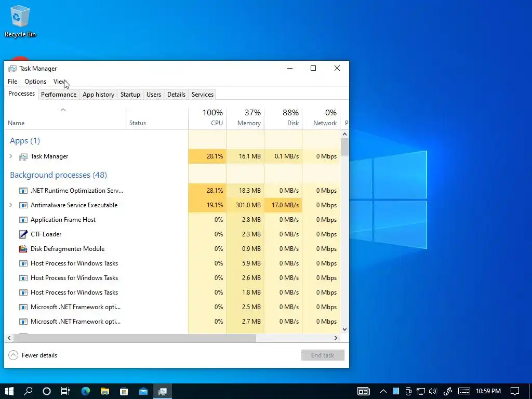532x399 pixels.
Task: Click the Task Manager title bar icon
Action: [12, 69]
